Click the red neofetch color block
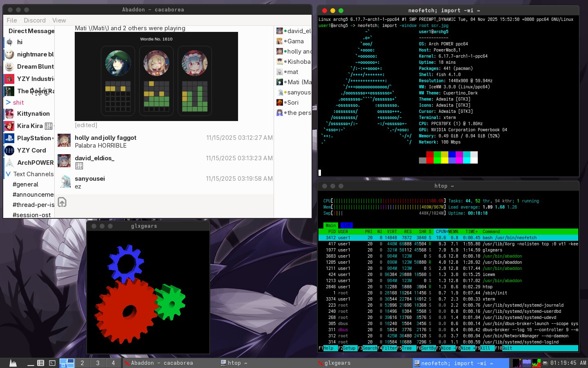The image size is (588, 368). (430, 157)
